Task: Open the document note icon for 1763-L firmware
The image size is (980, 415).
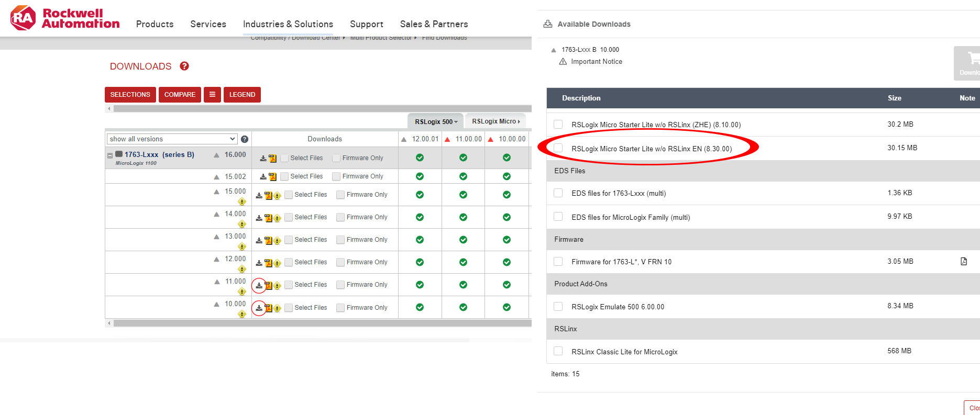Action: (964, 261)
